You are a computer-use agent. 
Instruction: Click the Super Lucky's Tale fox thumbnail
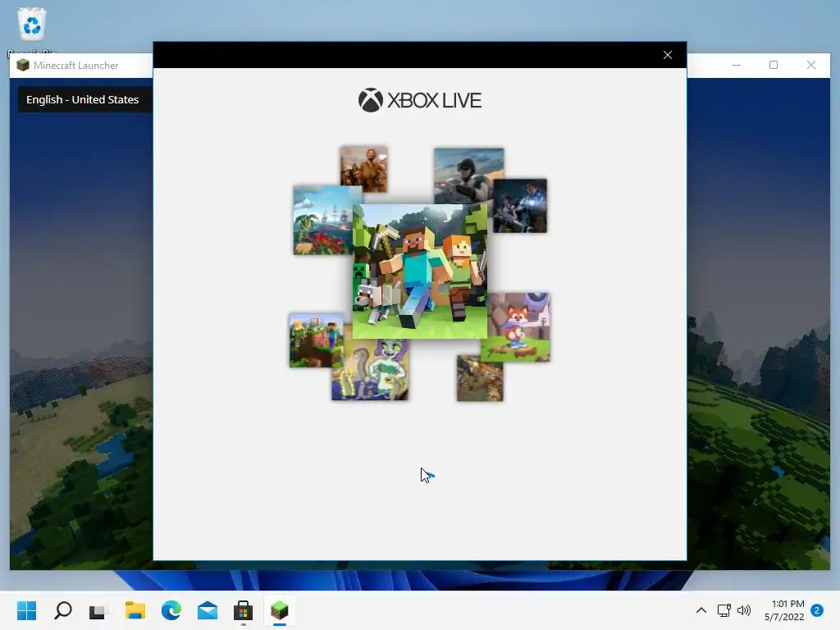coord(518,326)
